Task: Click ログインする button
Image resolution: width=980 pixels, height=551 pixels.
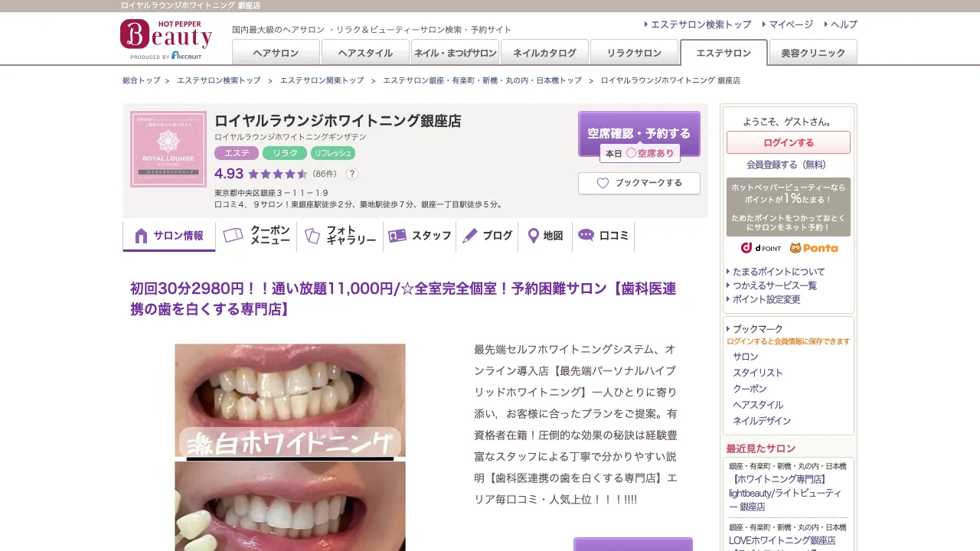Action: tap(789, 142)
